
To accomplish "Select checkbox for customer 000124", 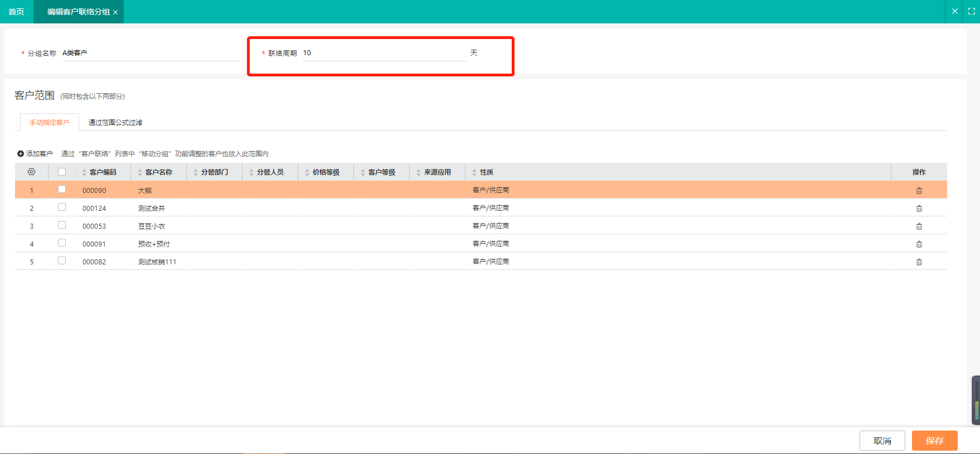I will pyautogui.click(x=62, y=207).
